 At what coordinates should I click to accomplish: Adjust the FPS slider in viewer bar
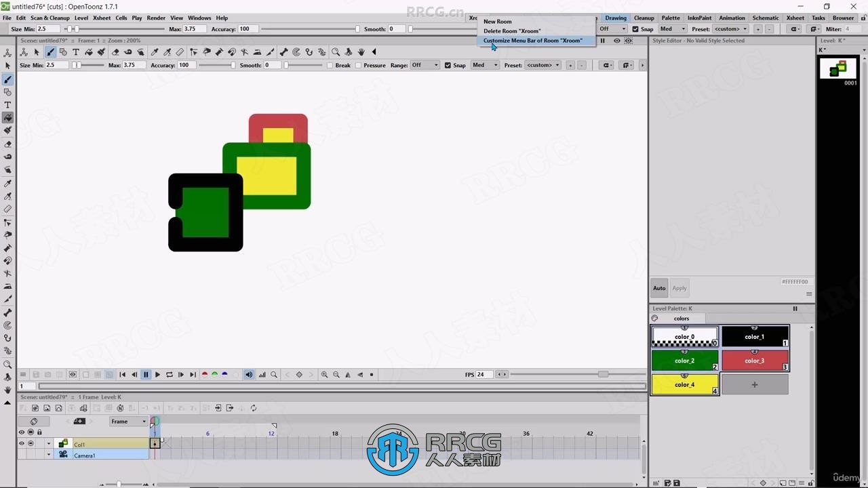576,374
